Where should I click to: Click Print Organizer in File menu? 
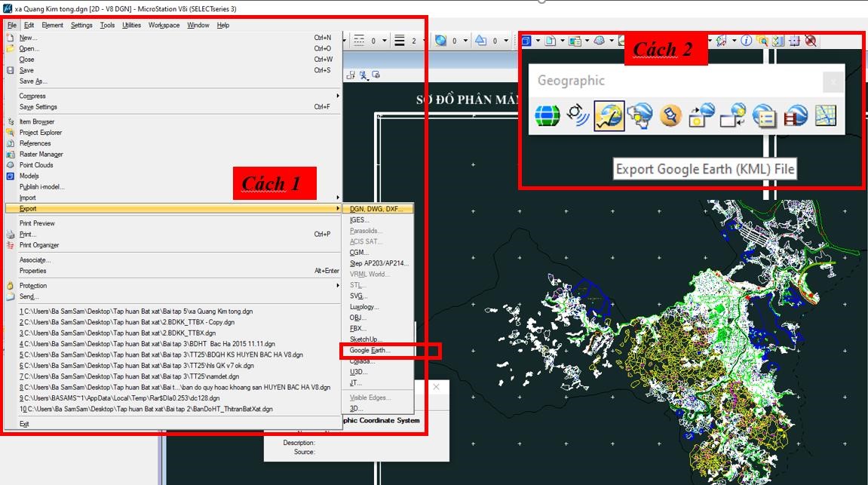coord(39,245)
